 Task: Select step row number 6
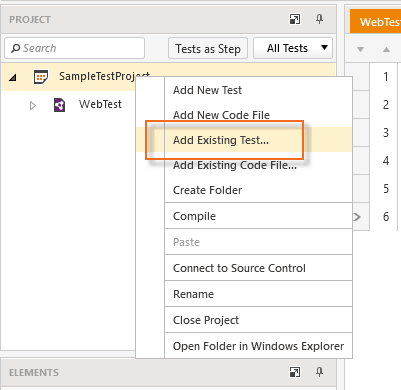tap(386, 217)
